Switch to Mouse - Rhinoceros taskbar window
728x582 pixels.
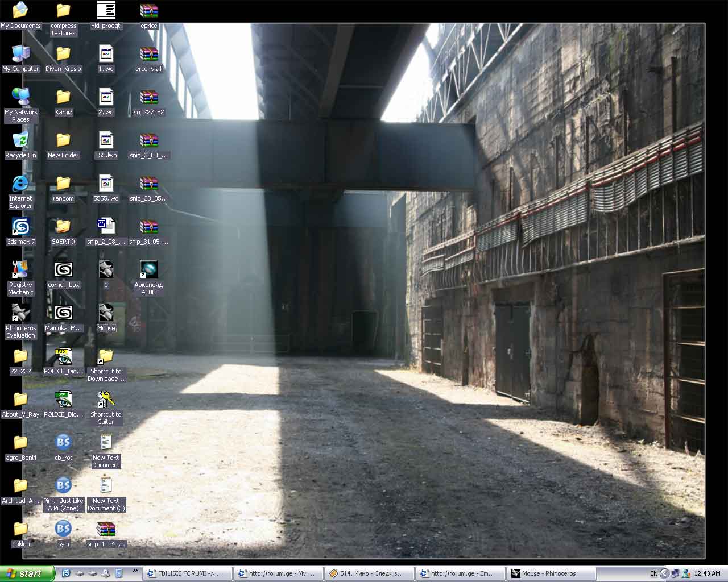pos(551,573)
